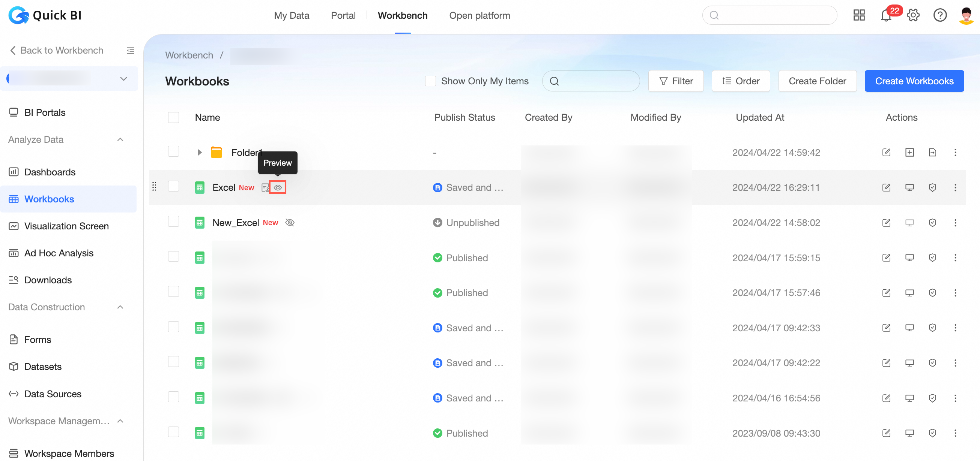Image resolution: width=980 pixels, height=461 pixels.
Task: Click the Preview eye icon next to Excel
Action: pos(278,187)
